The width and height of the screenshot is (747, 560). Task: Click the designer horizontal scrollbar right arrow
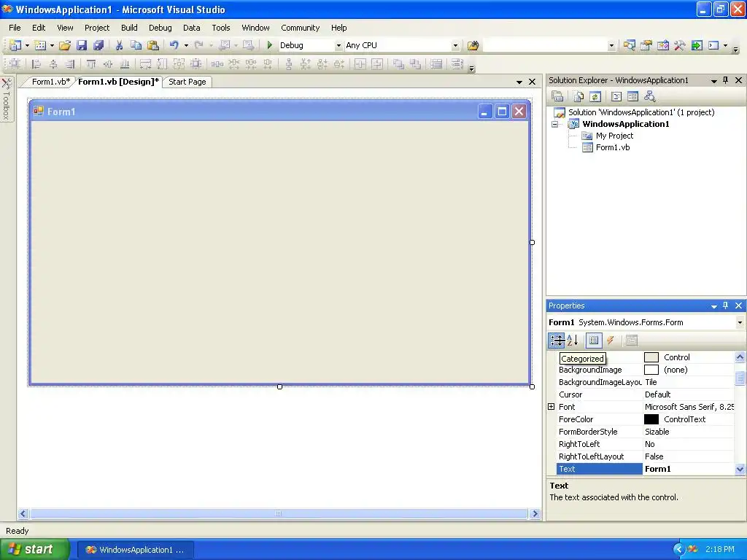[x=535, y=514]
